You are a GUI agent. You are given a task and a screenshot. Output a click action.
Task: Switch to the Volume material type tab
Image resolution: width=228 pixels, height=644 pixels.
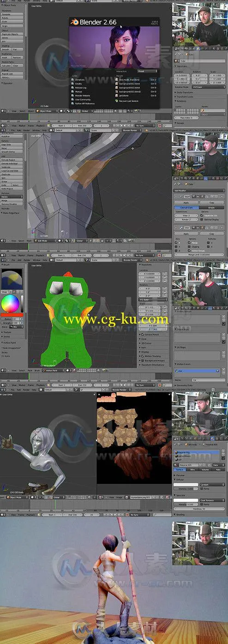[205, 469]
